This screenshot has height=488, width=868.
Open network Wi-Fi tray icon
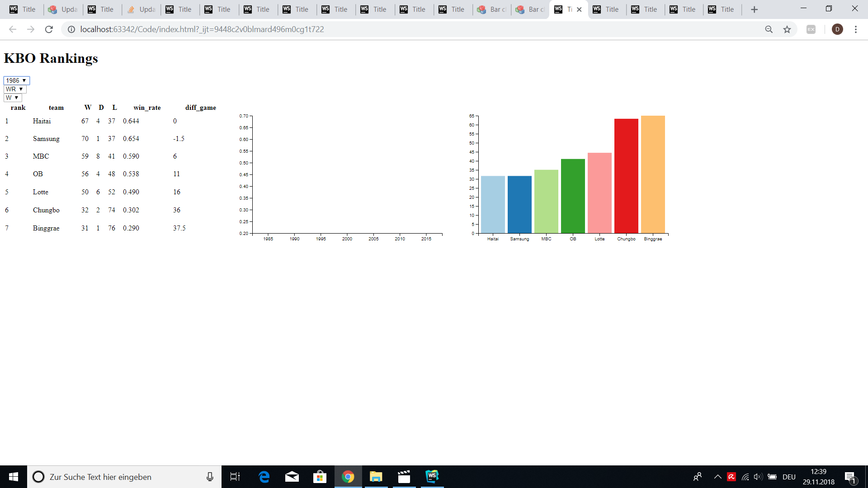(745, 477)
